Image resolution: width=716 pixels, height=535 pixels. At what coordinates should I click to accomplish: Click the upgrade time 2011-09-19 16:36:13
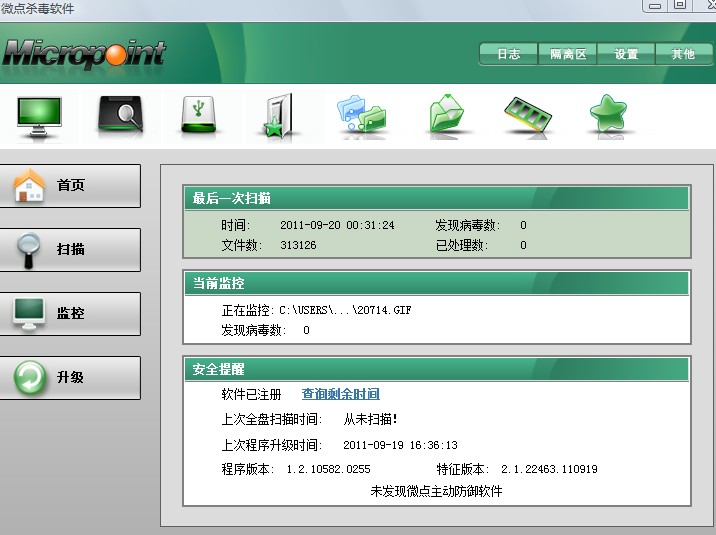400,445
